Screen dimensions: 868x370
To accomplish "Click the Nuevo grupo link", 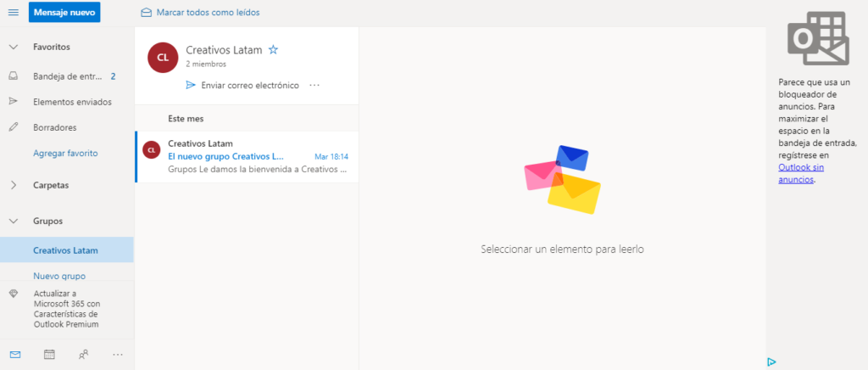I will tap(59, 275).
